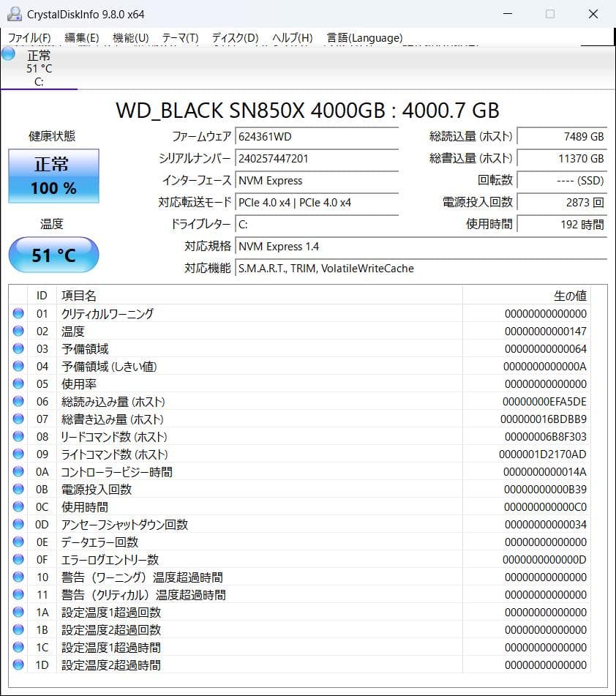Click the status orb for 11 警告(クリティカル)温度超過時間
The height and width of the screenshot is (696, 616).
pyautogui.click(x=18, y=594)
